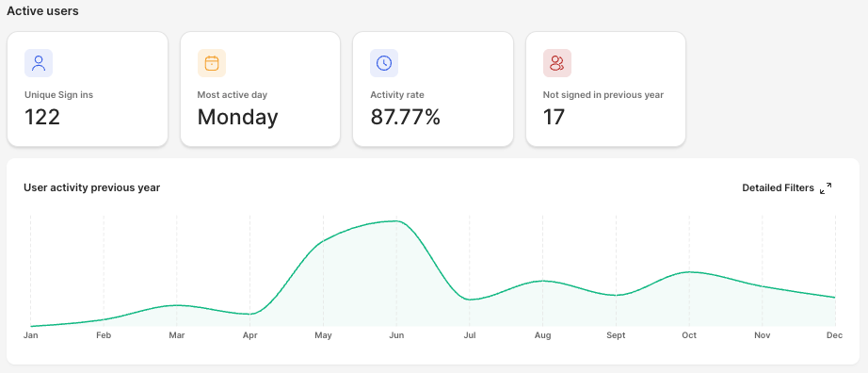Click the User activity previous year title
Screen dimensions: 868x373
pyautogui.click(x=92, y=187)
